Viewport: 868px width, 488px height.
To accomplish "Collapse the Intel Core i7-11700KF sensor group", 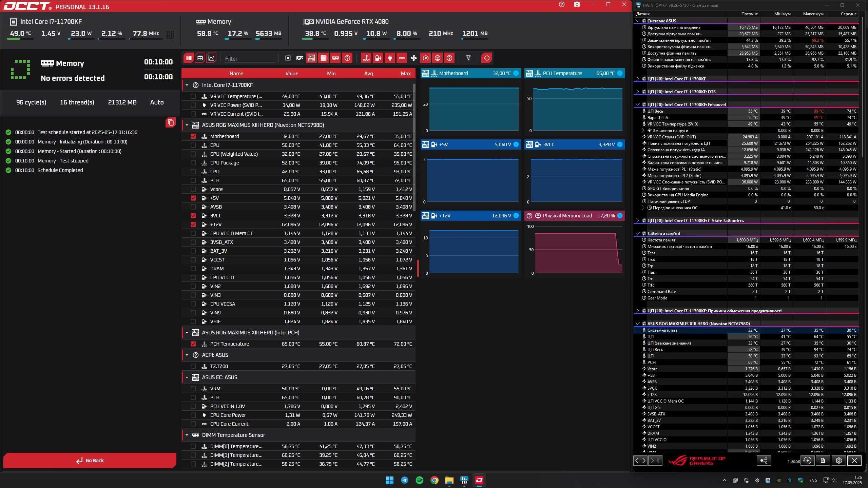I will click(x=187, y=85).
